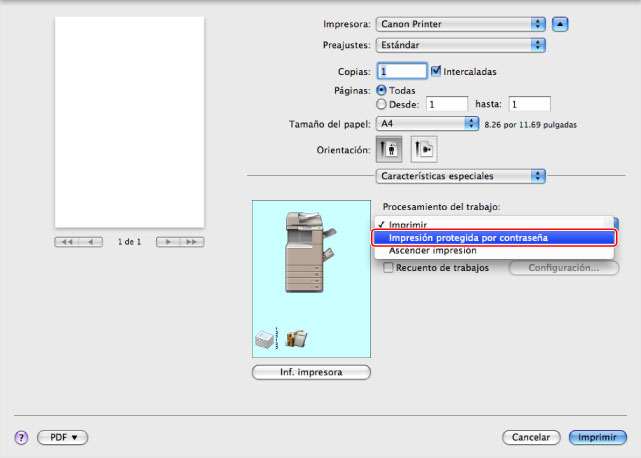Open the Impresora dropdown
The width and height of the screenshot is (641, 458).
pos(460,23)
